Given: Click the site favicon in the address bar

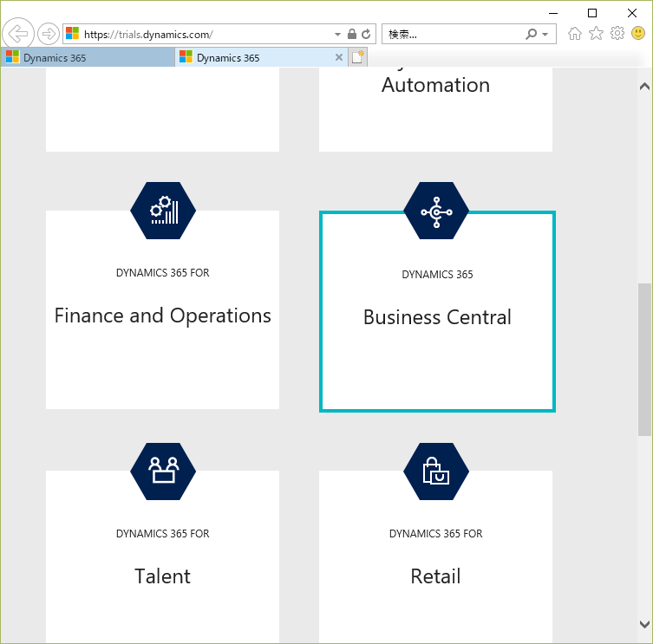Looking at the screenshot, I should click(73, 33).
